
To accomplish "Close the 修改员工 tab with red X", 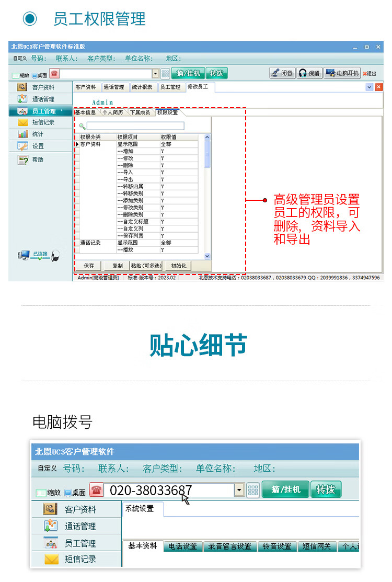I will 378,87.
